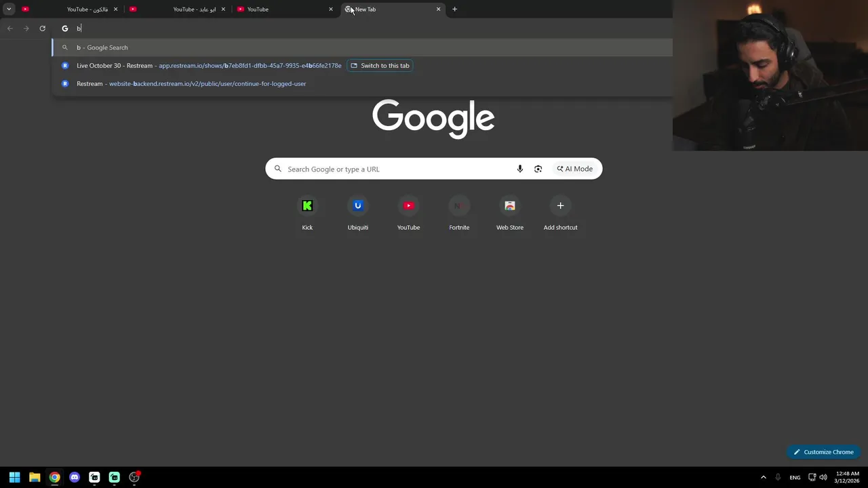Switch to the YouTube - ابو عابد tab
868x488 pixels.
[178, 9]
